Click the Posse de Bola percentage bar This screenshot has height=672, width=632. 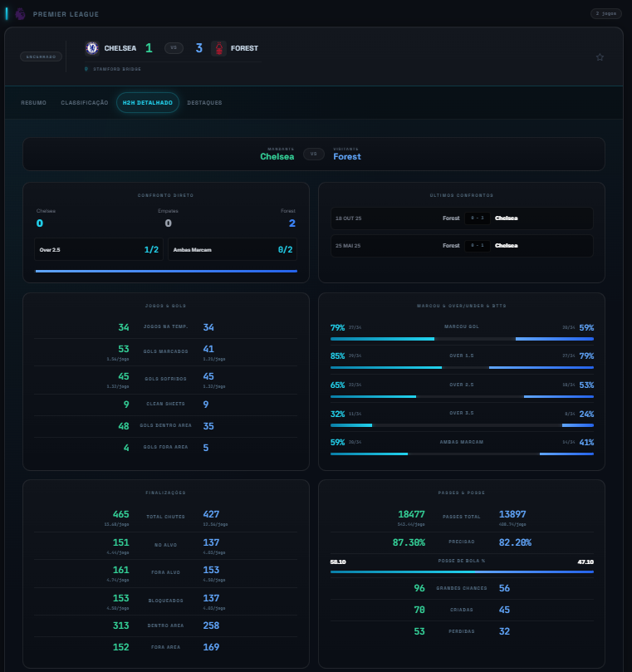coord(462,571)
